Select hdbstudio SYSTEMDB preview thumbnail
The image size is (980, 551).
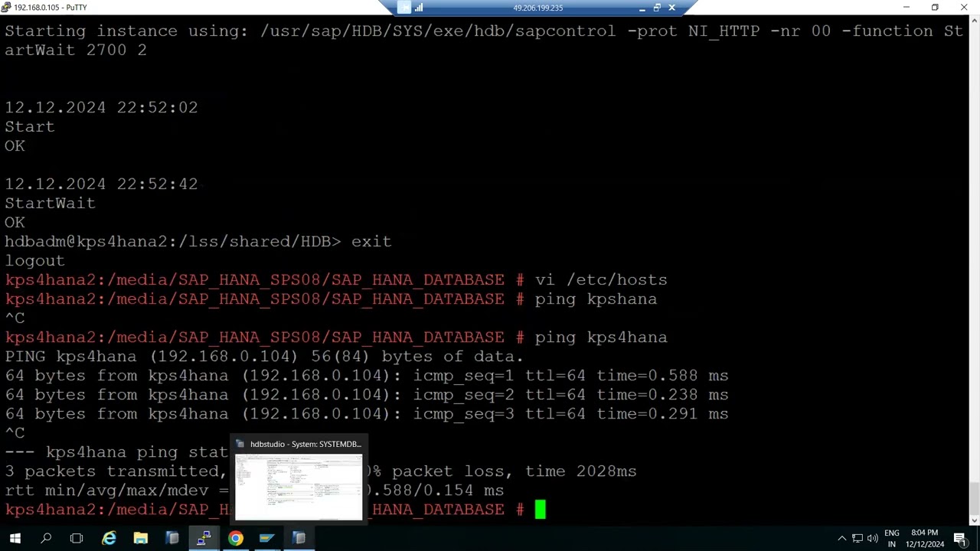click(x=299, y=487)
